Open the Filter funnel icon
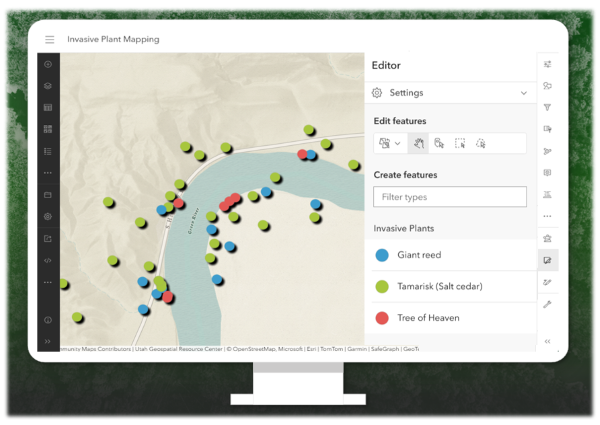Viewport: 600px width, 425px height. (548, 107)
